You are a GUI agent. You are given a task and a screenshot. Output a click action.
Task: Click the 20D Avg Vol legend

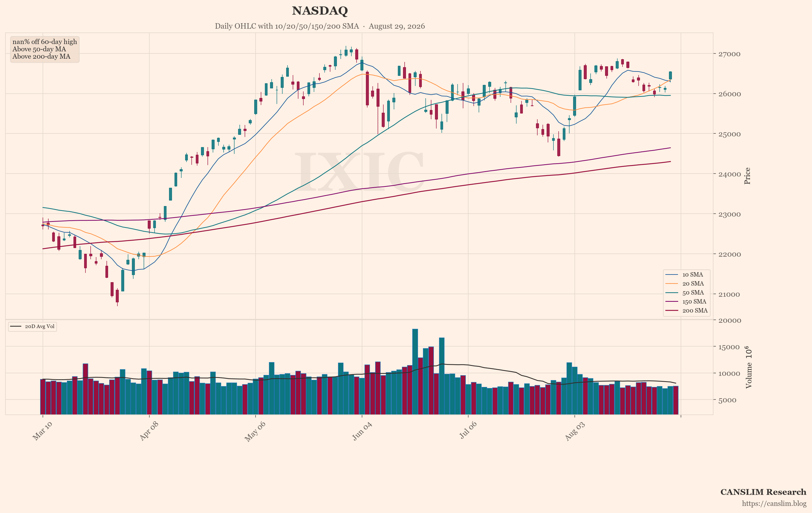(x=32, y=326)
